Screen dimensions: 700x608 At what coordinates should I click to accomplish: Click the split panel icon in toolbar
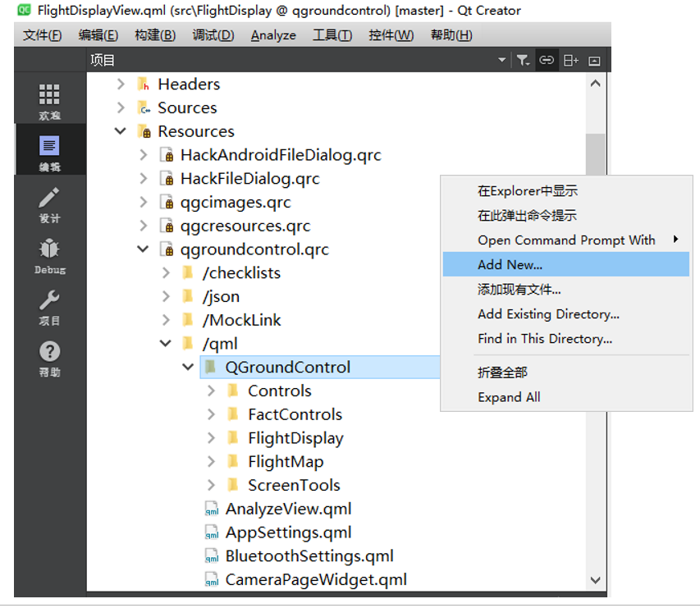point(570,60)
